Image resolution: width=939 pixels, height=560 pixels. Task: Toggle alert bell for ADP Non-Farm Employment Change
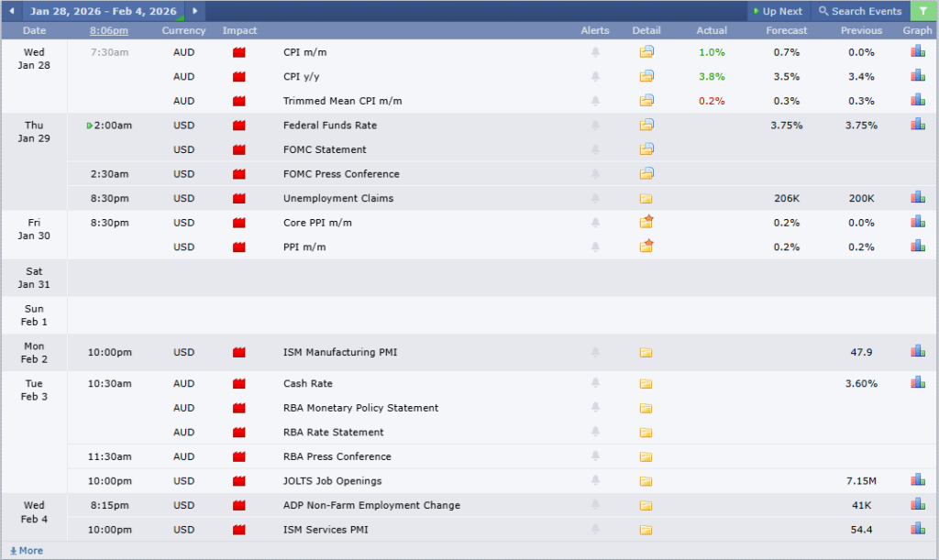point(595,505)
